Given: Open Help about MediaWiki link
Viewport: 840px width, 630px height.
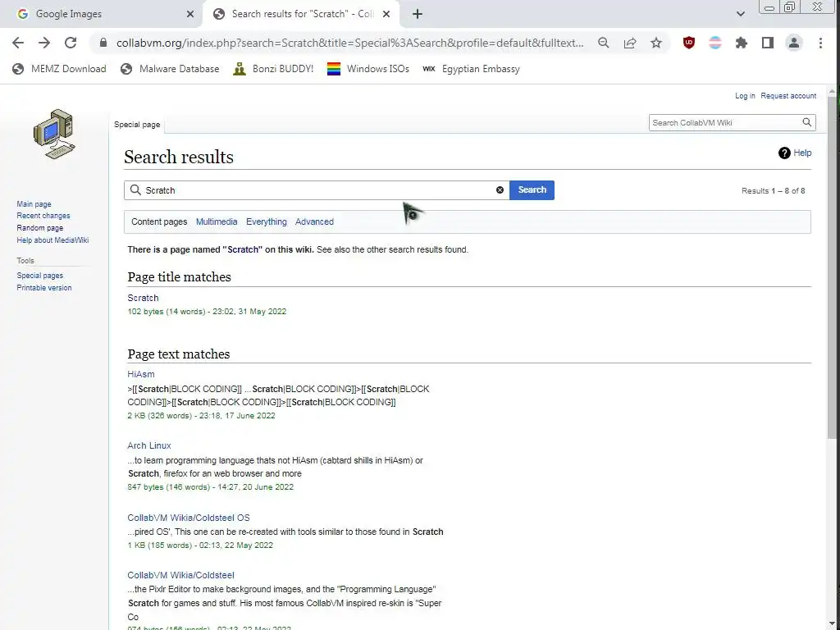Looking at the screenshot, I should coord(52,240).
